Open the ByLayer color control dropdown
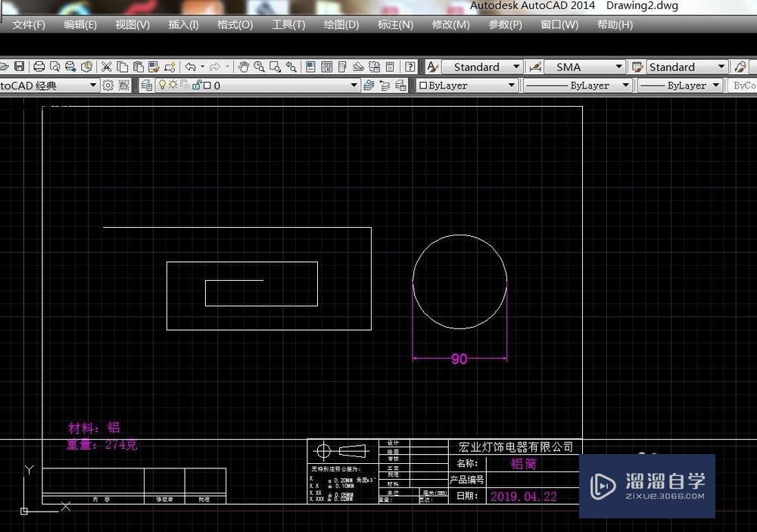Viewport: 757px width, 532px height. (512, 86)
